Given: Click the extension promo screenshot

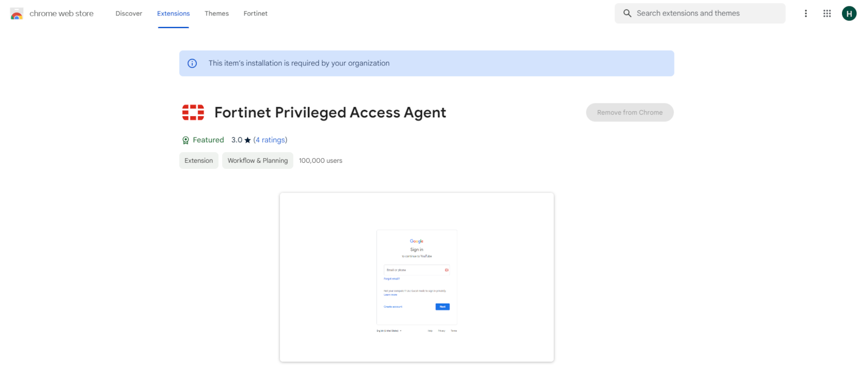Looking at the screenshot, I should (x=417, y=277).
